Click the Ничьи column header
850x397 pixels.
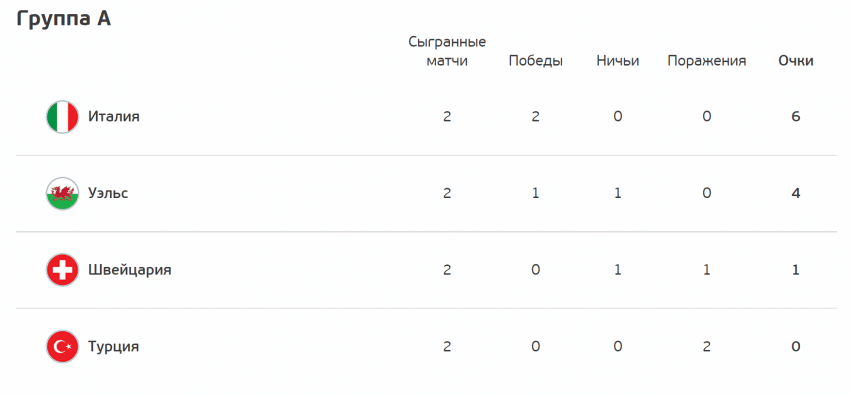pyautogui.click(x=617, y=61)
